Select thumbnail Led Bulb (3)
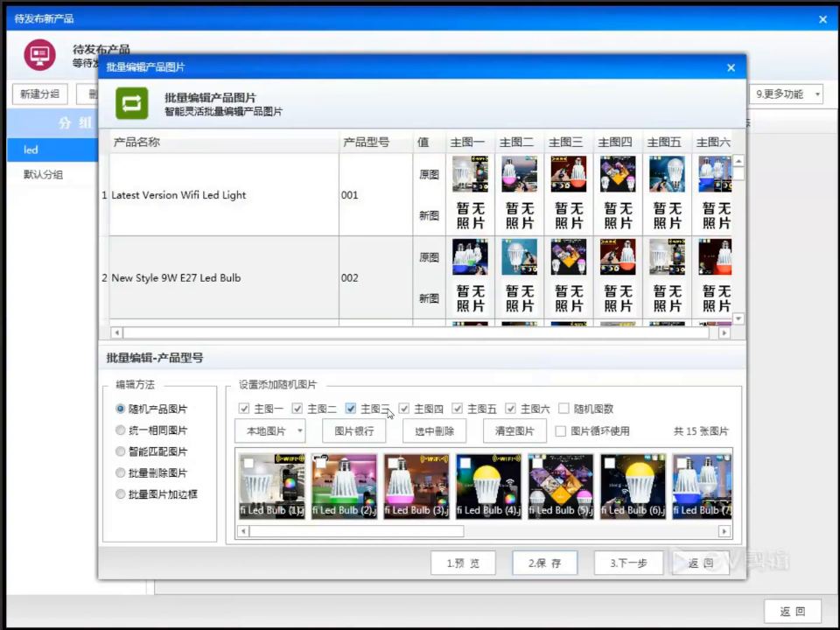 tap(416, 486)
